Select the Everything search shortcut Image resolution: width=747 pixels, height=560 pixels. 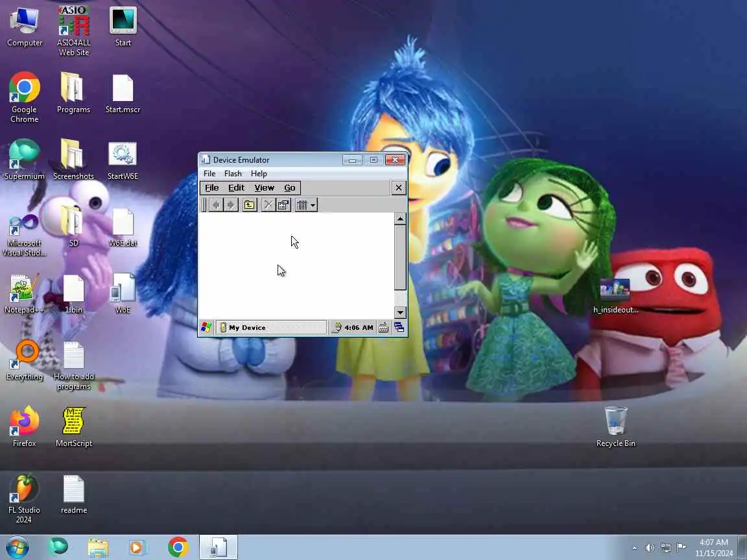(x=24, y=360)
